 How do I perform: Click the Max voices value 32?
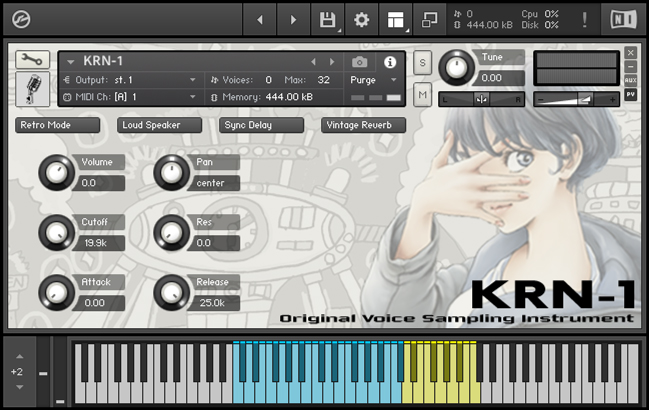click(324, 80)
